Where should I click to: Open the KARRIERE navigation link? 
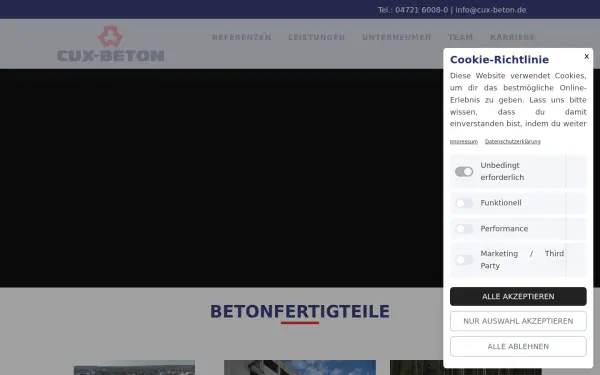(x=512, y=38)
